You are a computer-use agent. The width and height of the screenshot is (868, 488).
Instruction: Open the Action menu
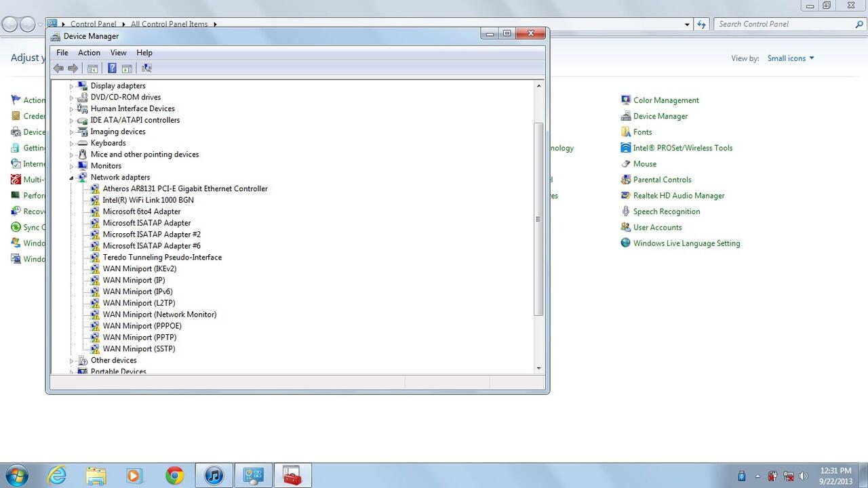tap(89, 52)
